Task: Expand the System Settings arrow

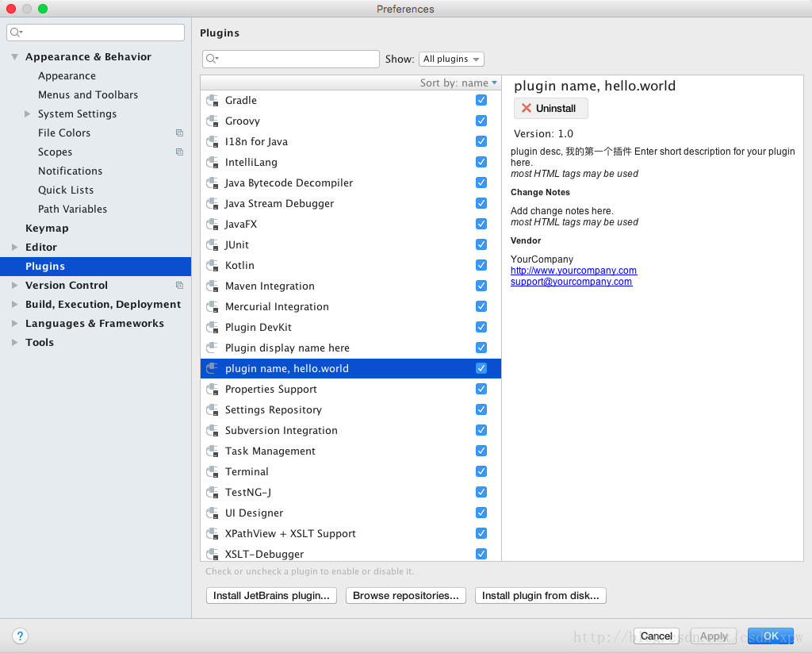Action: 28,114
